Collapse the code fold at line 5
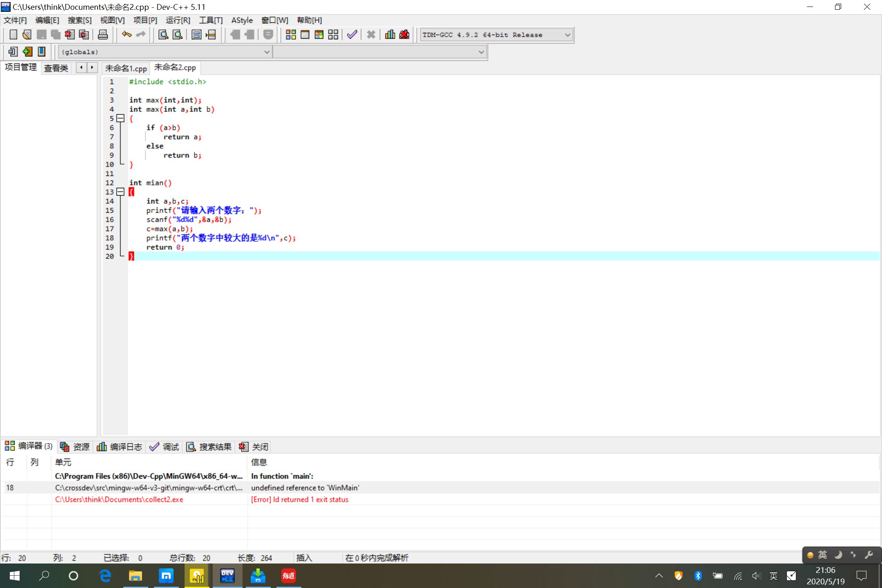882x588 pixels. click(120, 118)
